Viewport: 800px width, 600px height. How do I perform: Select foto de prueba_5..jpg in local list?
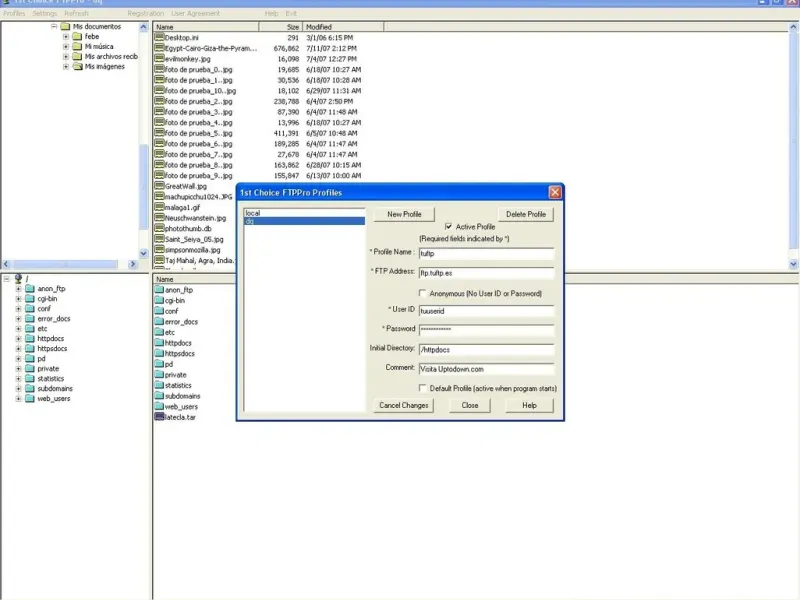pos(198,133)
